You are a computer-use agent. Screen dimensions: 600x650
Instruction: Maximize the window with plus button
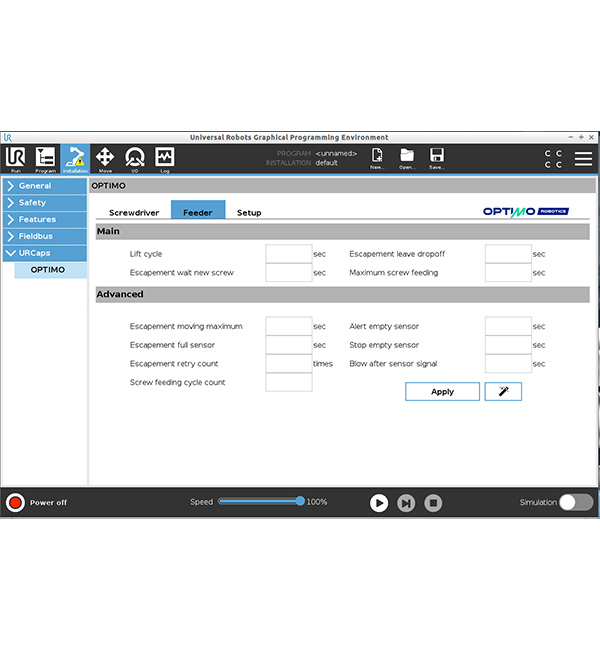[581, 137]
